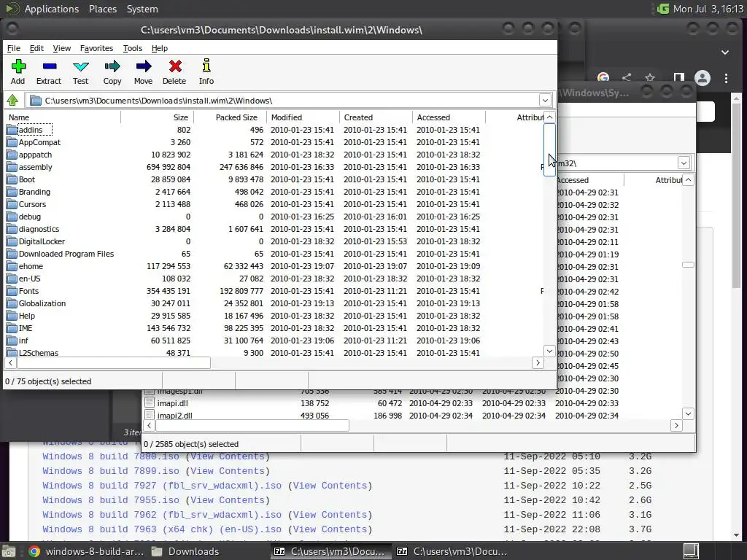This screenshot has height=560, width=747.
Task: Click Chrome tab search chevron
Action: pyautogui.click(x=725, y=52)
